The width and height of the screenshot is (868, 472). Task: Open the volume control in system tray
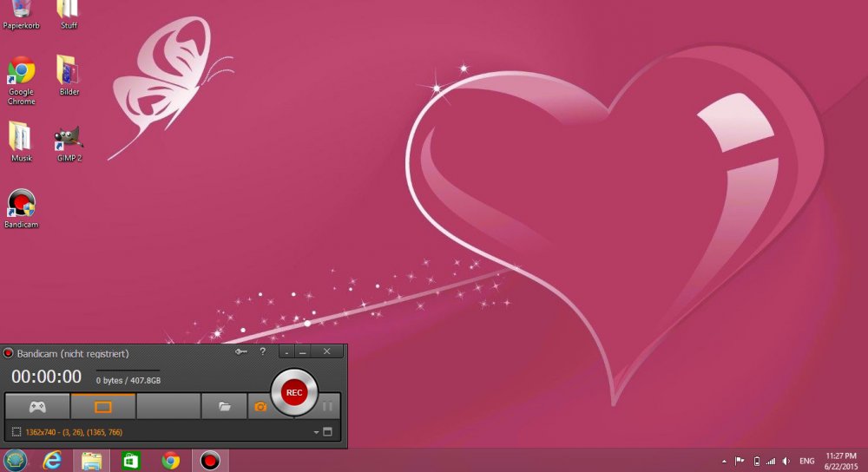(x=786, y=461)
